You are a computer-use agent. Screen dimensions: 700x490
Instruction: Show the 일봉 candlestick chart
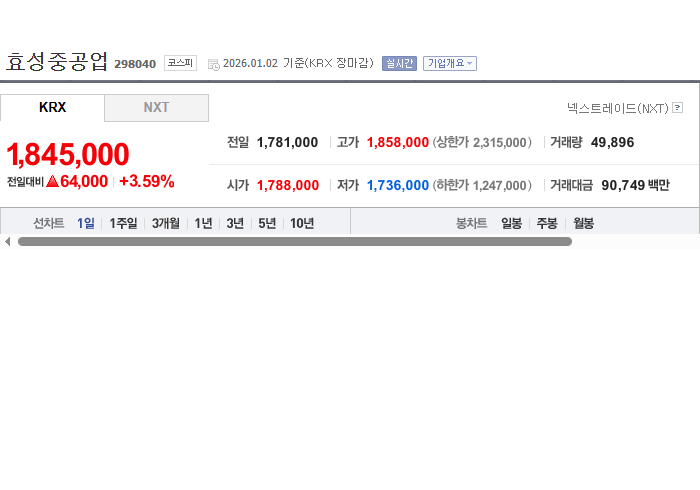511,223
